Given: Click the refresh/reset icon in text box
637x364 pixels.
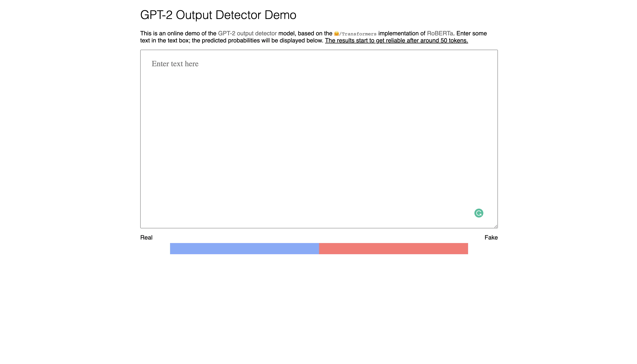Looking at the screenshot, I should [479, 213].
